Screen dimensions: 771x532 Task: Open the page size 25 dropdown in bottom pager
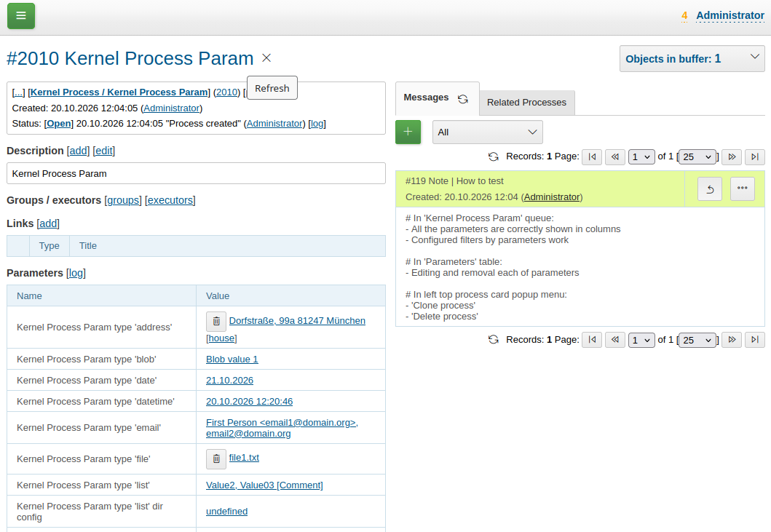(x=697, y=340)
